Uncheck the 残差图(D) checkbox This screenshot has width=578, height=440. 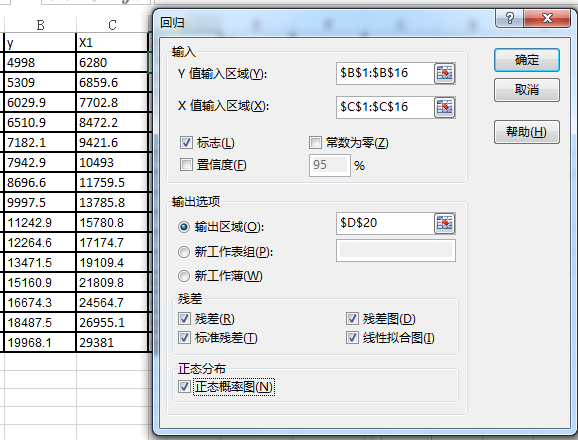(x=352, y=318)
